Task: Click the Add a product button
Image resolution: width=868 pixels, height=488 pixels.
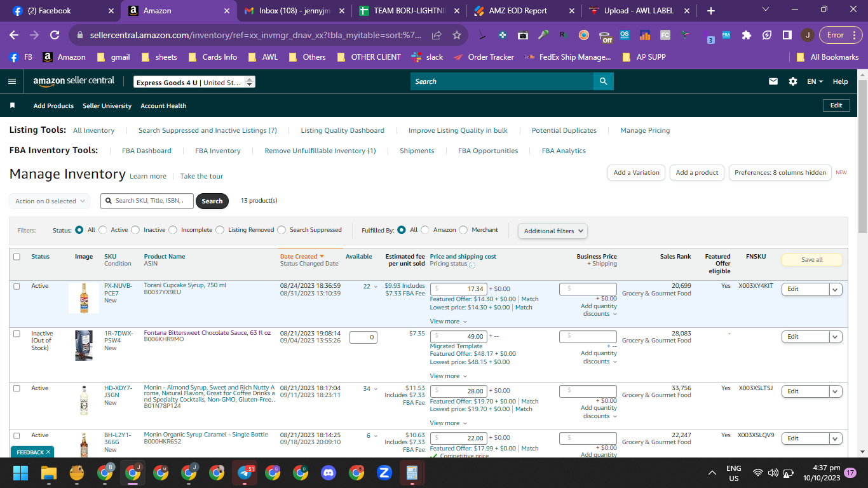Action: (697, 172)
